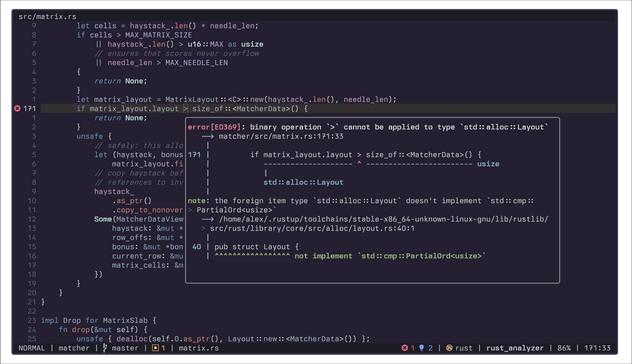Click the 'matcher/src/matrix.rs:171:33' location in popup
Viewport: 632px width, 364px height.
281,136
